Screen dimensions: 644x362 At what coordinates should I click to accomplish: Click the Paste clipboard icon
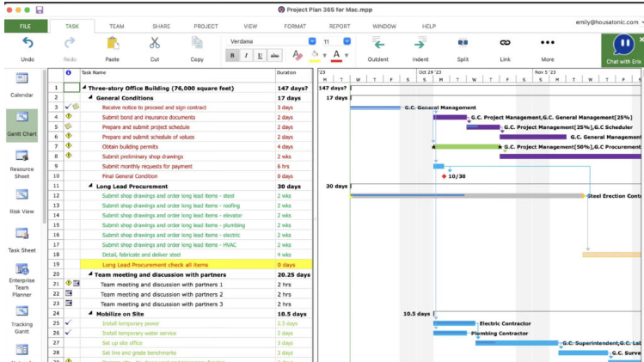coord(112,43)
